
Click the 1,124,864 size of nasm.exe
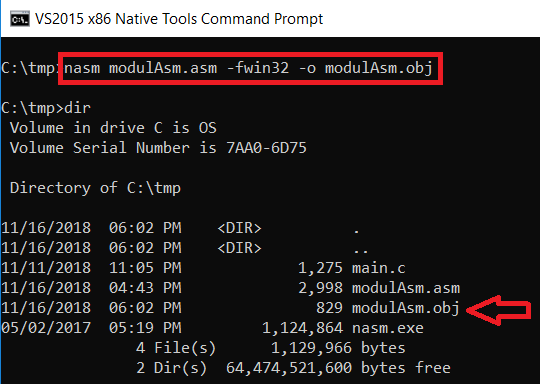click(x=302, y=328)
